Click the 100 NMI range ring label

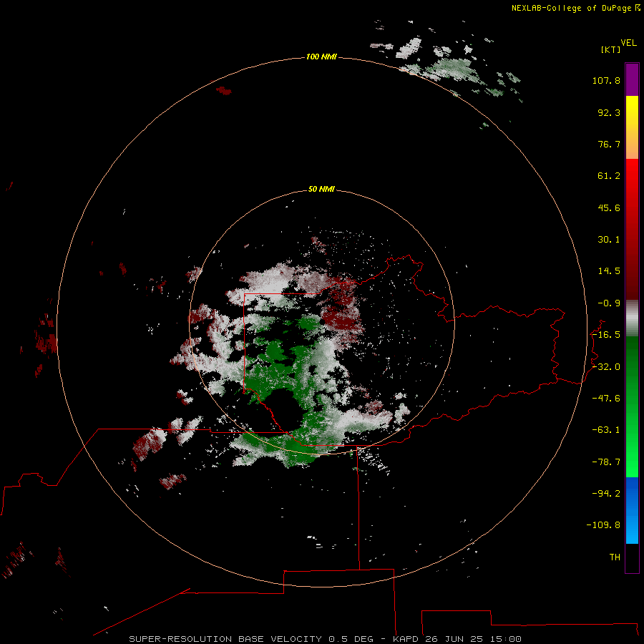pyautogui.click(x=321, y=57)
